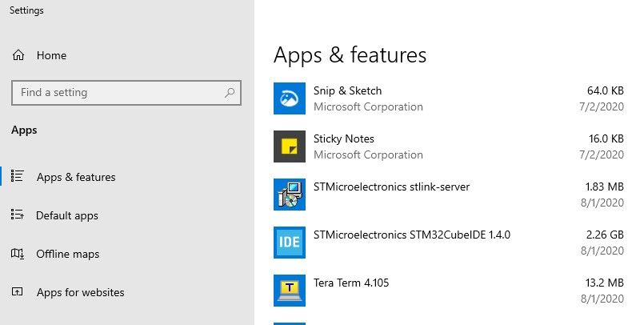
Task: Click the Home house icon
Action: click(18, 55)
